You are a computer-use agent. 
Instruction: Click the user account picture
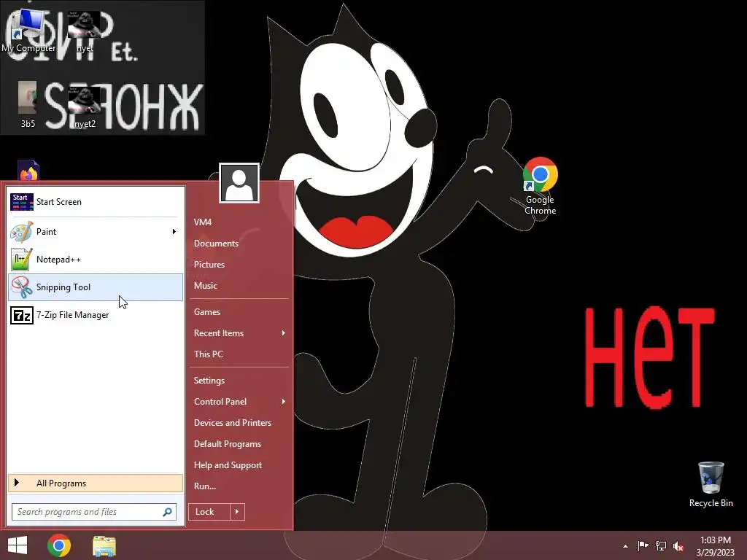[239, 183]
